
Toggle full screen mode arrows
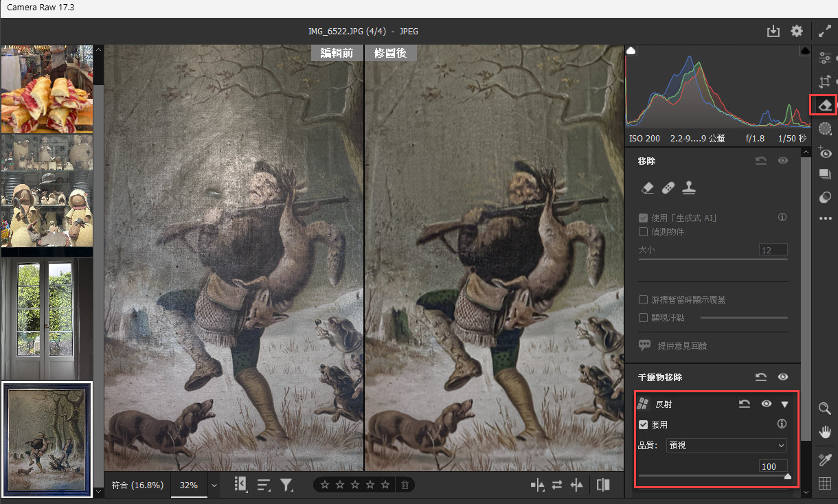tap(825, 31)
